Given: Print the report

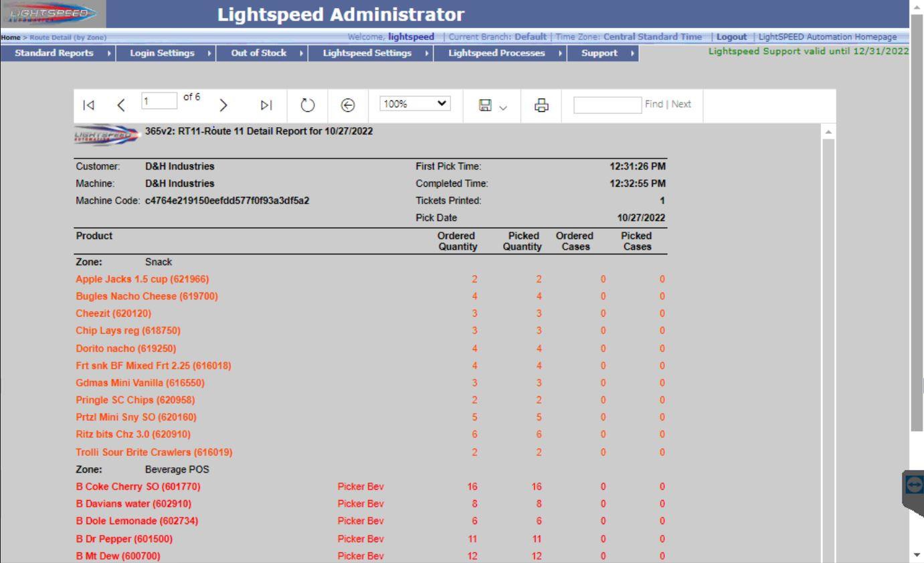Looking at the screenshot, I should click(542, 104).
